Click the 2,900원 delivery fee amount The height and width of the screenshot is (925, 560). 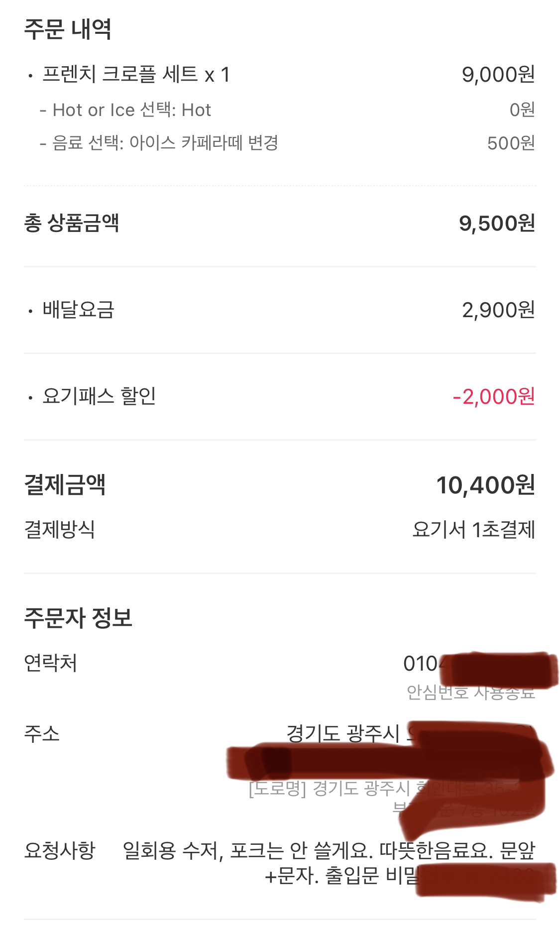point(498,310)
